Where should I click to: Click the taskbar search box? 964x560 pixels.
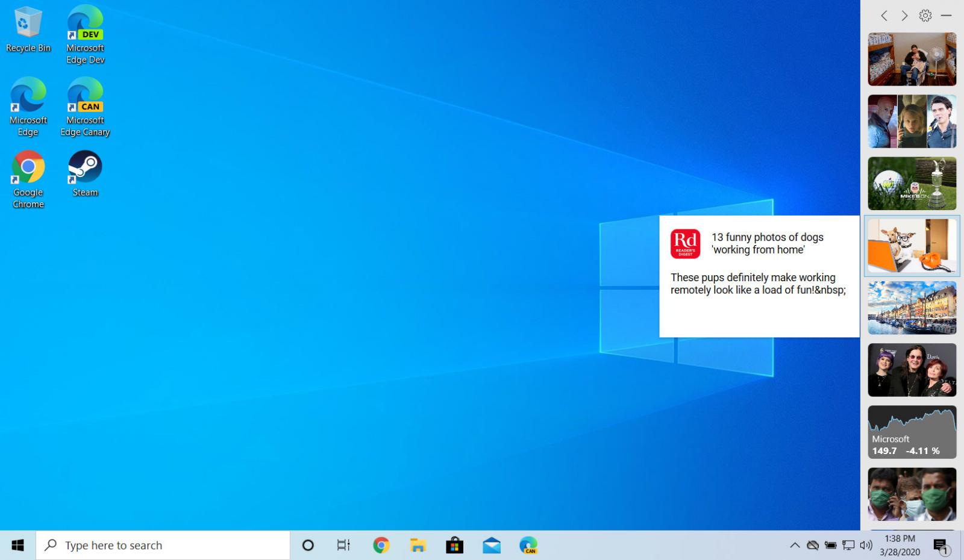163,546
